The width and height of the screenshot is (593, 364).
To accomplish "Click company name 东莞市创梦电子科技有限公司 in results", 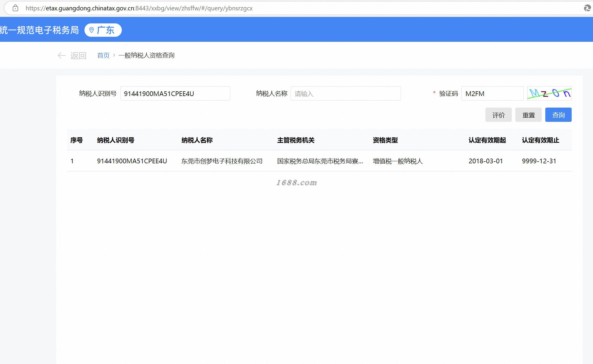I will pos(222,161).
